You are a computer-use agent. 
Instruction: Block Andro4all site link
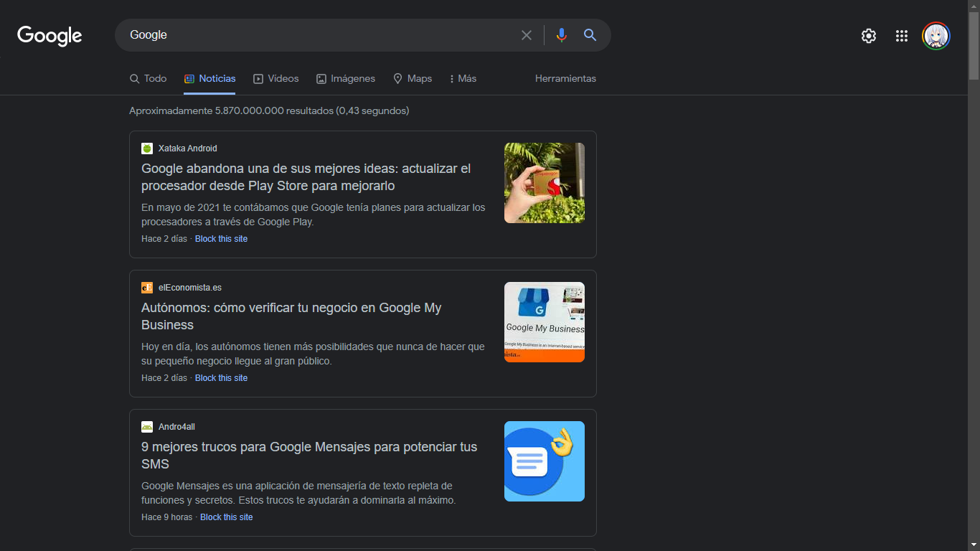coord(227,517)
